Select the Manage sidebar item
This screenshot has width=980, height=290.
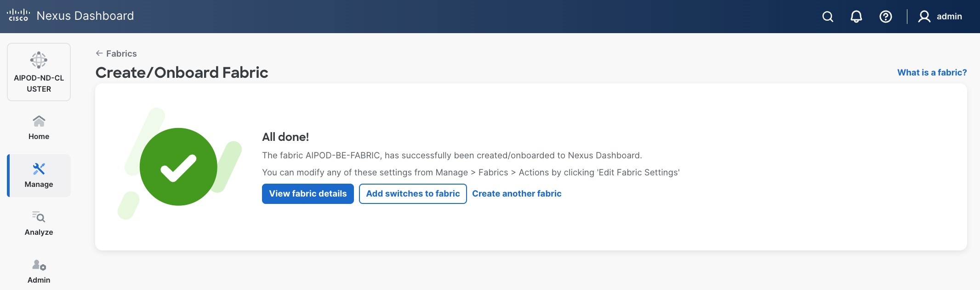[39, 175]
